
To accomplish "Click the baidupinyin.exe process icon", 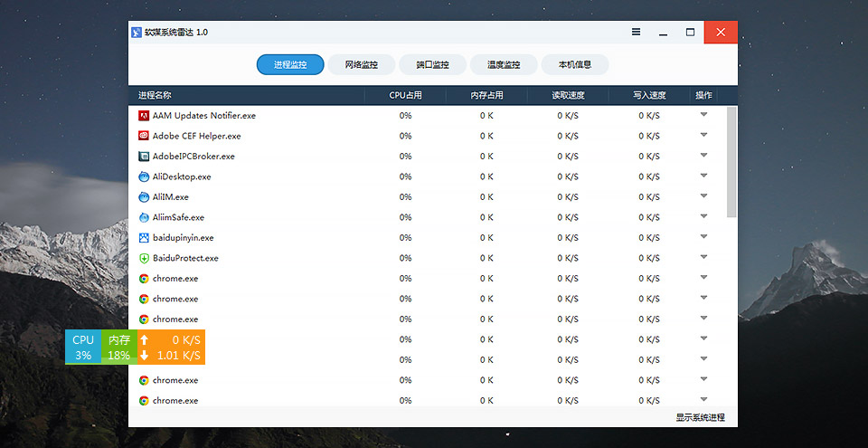I will point(144,238).
